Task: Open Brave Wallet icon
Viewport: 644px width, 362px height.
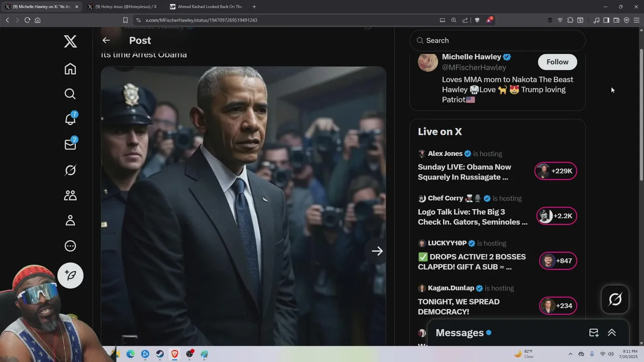Action: coord(616,20)
